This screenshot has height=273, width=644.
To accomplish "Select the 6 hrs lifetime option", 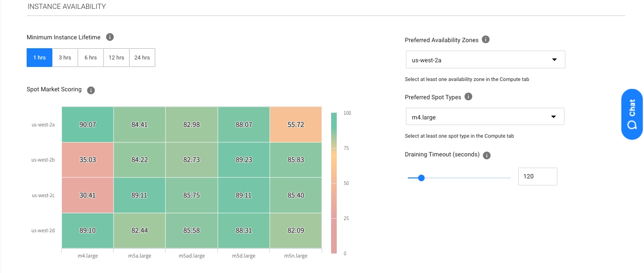I will pos(90,57).
